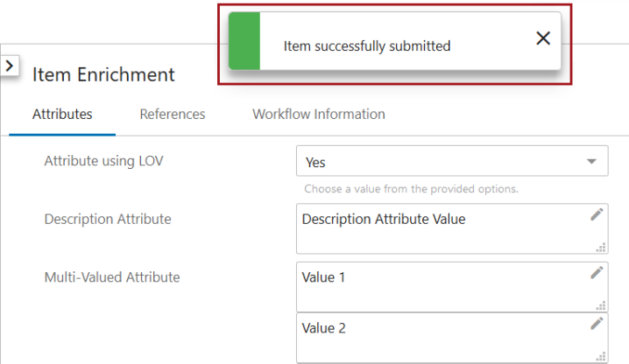Open the Workflow Information tab
The image size is (629, 364).
click(319, 115)
